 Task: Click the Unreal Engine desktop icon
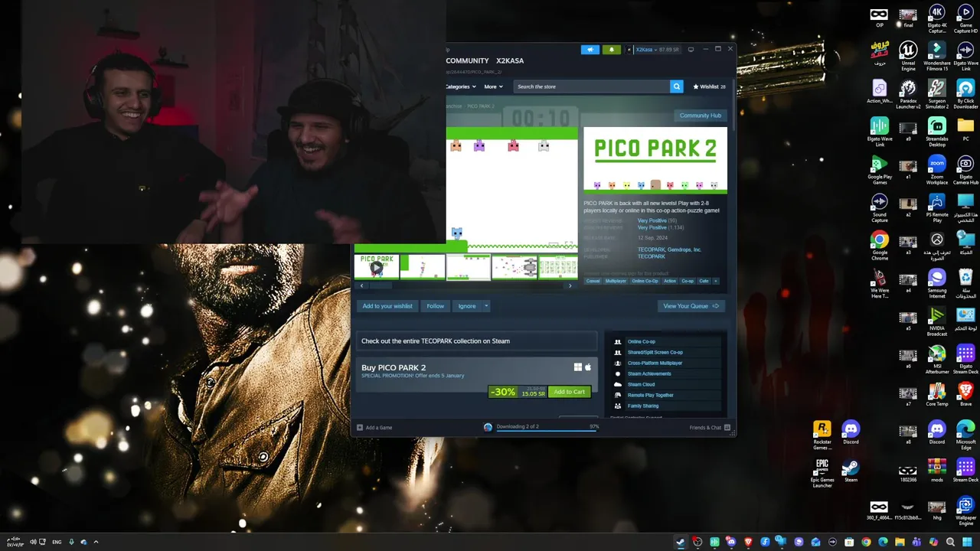click(908, 57)
